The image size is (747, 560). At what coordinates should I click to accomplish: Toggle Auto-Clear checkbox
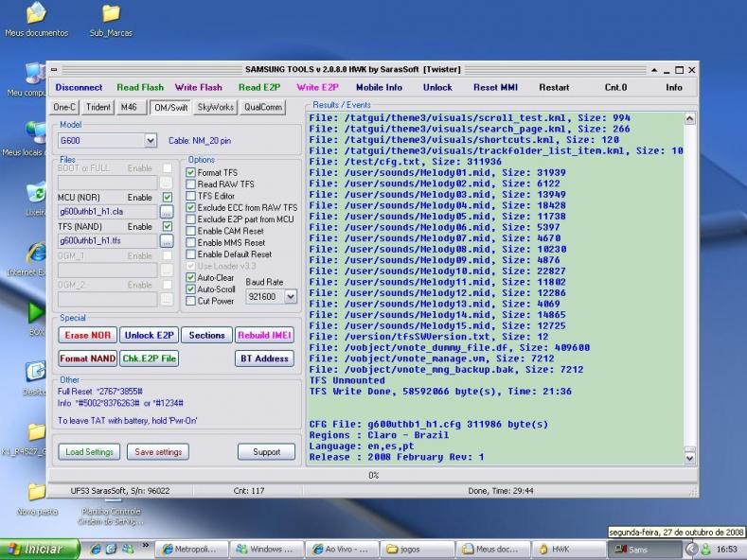(x=190, y=277)
